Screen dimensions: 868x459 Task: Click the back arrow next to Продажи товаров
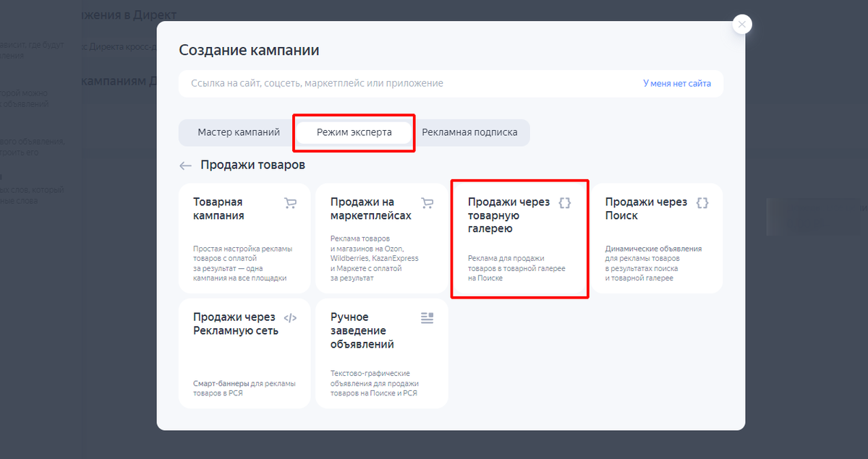click(x=185, y=166)
